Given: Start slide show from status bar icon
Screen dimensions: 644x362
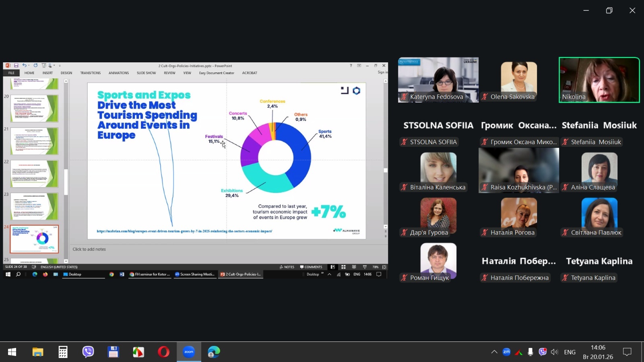Looking at the screenshot, I should [365, 267].
